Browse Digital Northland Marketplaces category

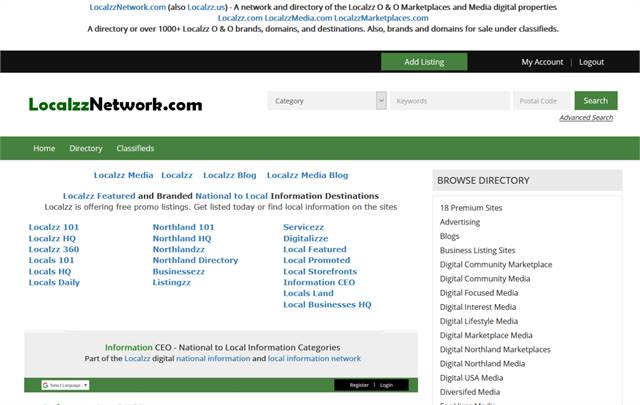[x=495, y=349]
